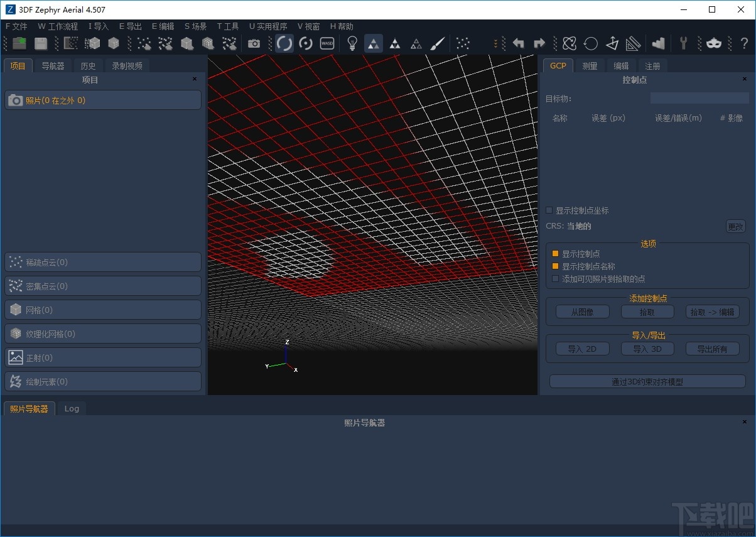The height and width of the screenshot is (537, 756).
Task: Click the camera snapshot icon in the toolbar
Action: pos(254,43)
